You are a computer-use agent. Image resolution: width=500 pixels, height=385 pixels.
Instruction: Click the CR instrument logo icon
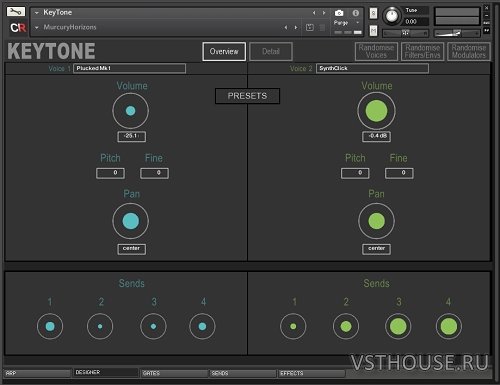[x=18, y=28]
